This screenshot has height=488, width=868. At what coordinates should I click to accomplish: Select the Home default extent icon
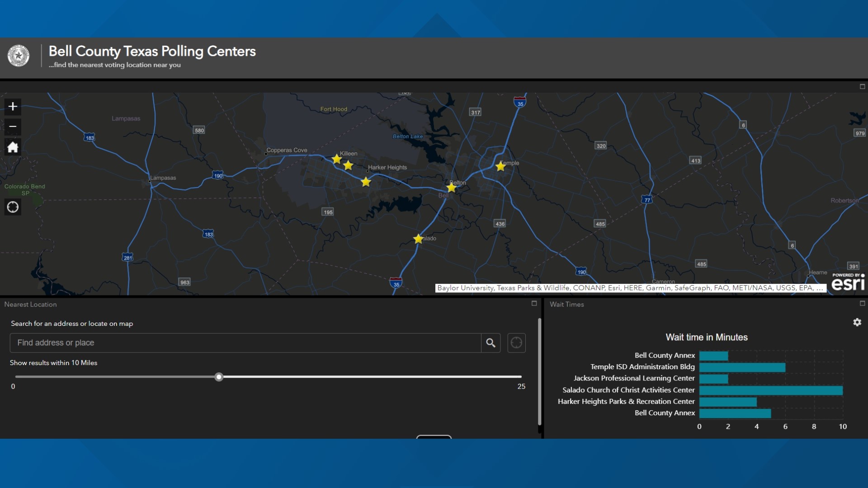12,147
